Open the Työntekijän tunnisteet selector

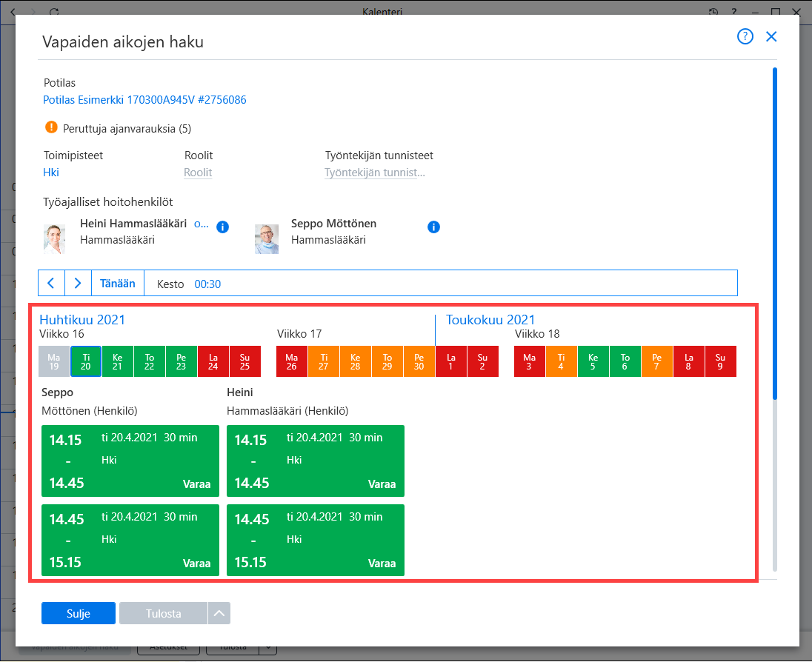374,173
